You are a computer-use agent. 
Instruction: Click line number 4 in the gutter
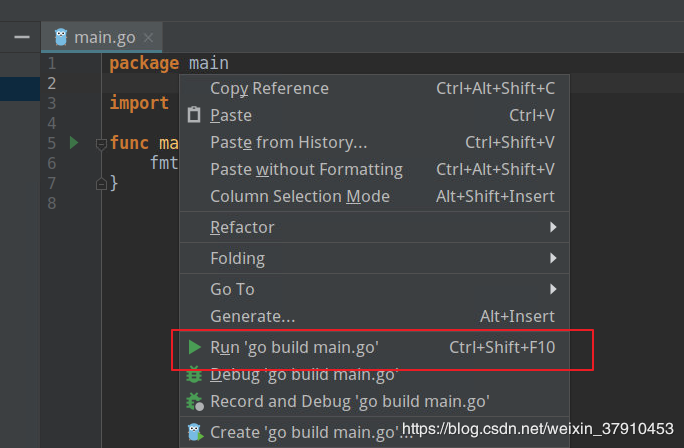[51, 123]
